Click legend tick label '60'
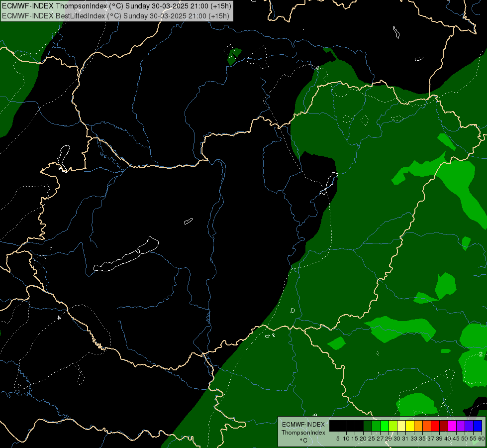This screenshot has width=487, height=448. (481, 439)
